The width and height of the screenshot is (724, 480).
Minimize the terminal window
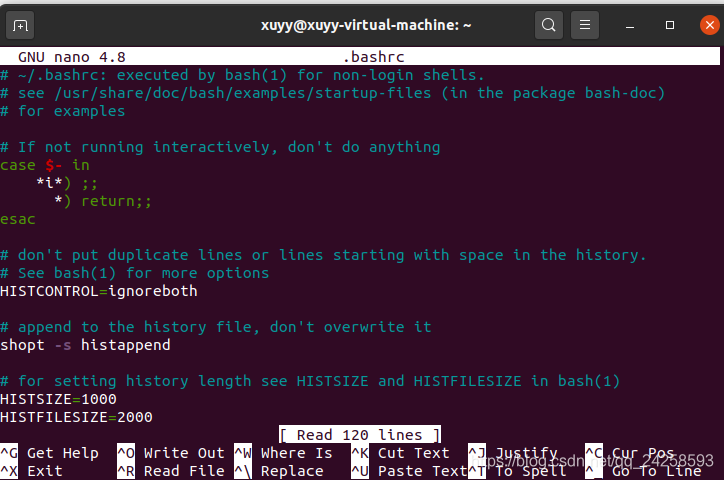pyautogui.click(x=630, y=25)
